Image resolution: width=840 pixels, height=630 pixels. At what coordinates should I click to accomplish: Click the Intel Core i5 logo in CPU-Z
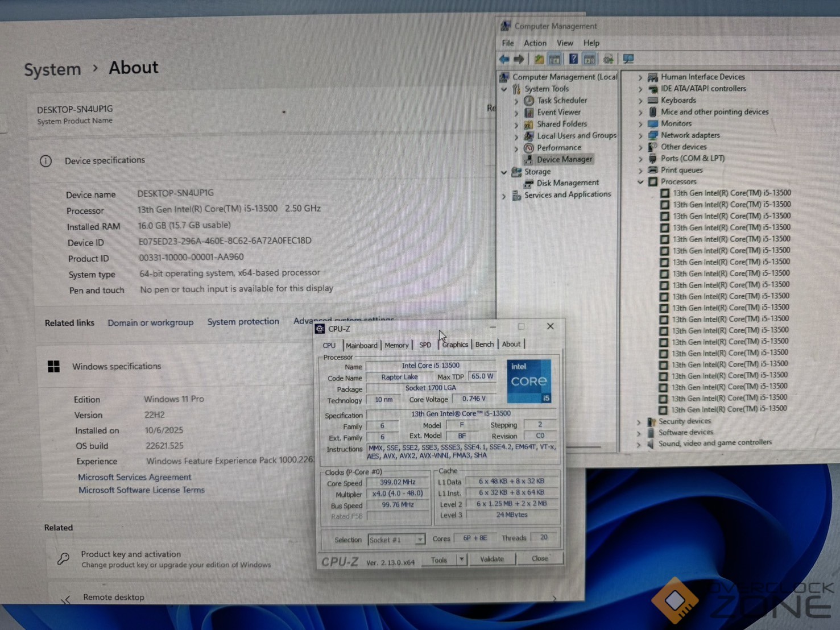click(x=529, y=381)
